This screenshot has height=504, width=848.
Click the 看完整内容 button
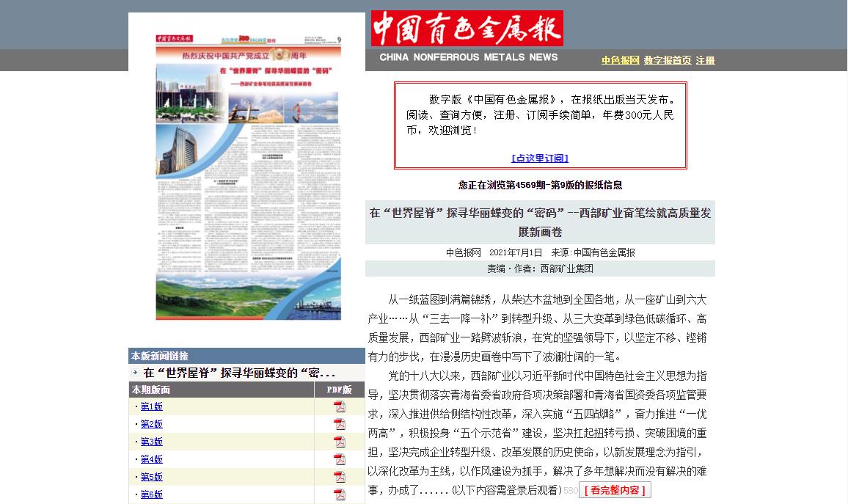pyautogui.click(x=615, y=490)
